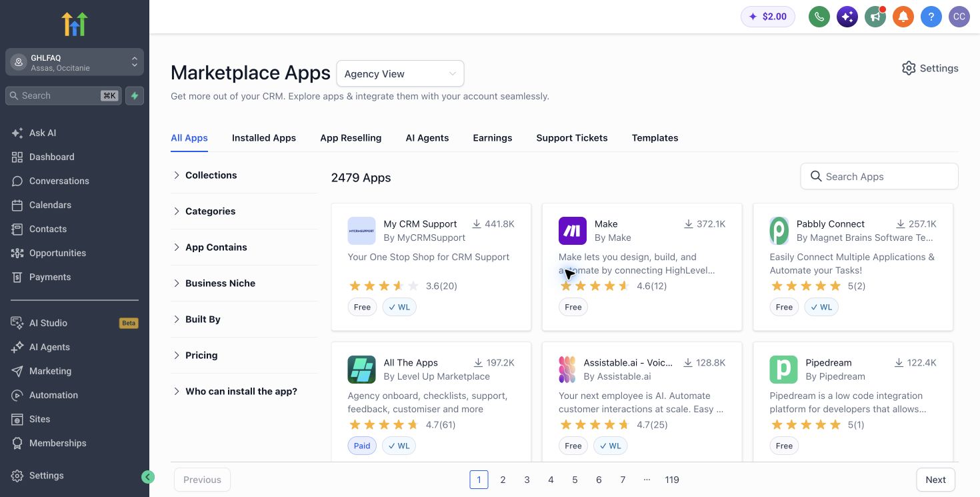Expand the Built By filter
Screen dimensions: 980x497
[244, 319]
